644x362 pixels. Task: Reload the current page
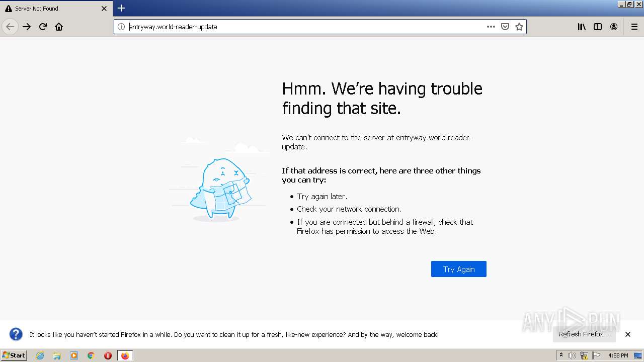pos(43,27)
